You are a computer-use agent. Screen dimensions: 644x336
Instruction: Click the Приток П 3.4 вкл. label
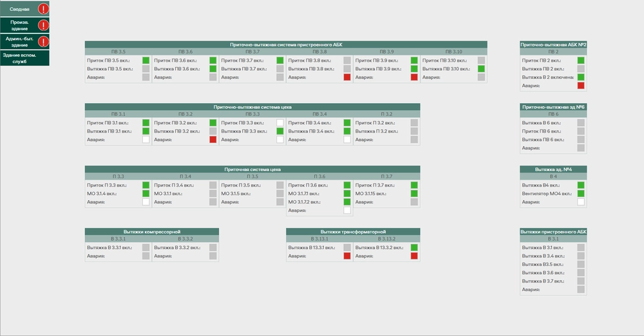171,185
